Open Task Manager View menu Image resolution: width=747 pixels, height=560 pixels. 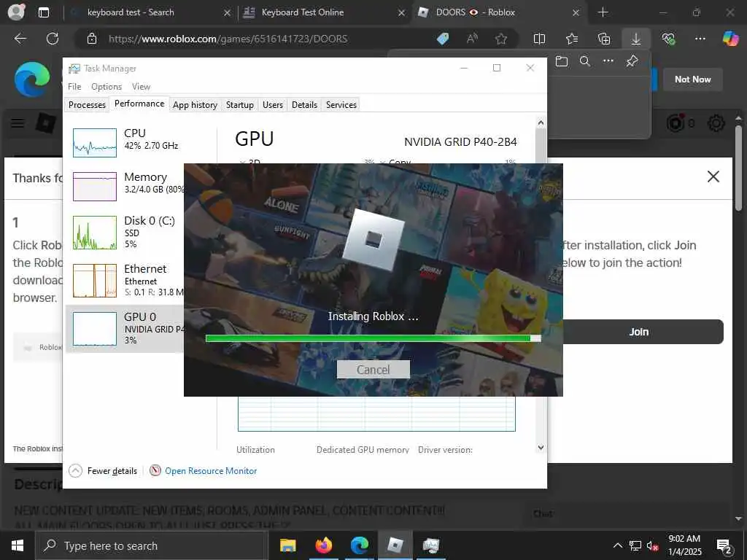pos(141,87)
